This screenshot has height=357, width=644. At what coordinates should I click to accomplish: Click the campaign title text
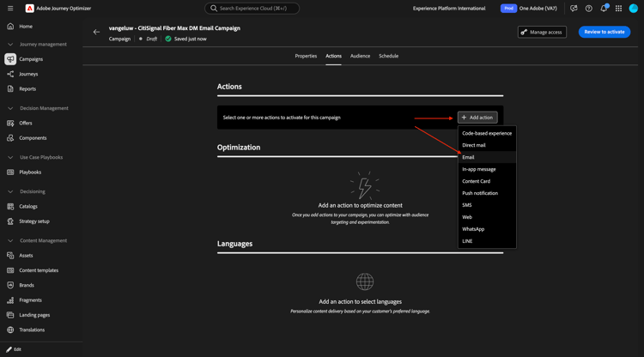tap(174, 28)
